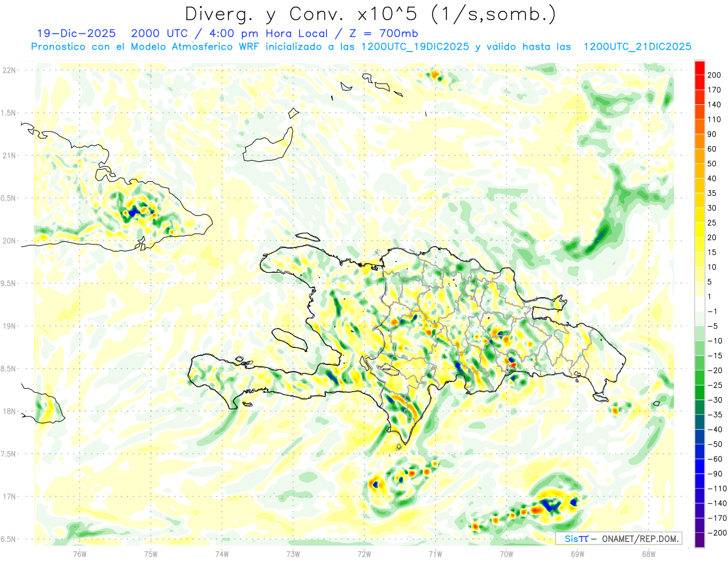The image size is (728, 562).
Task: Click the 68W longitude axis label
Action: click(x=649, y=554)
